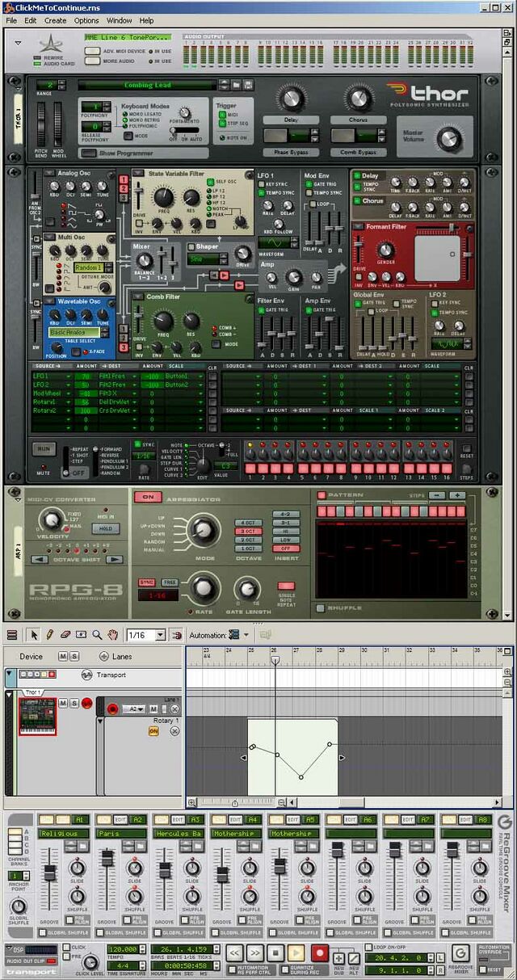Select the Magnify tool
Image resolution: width=517 pixels, height=980 pixels.
tap(97, 635)
